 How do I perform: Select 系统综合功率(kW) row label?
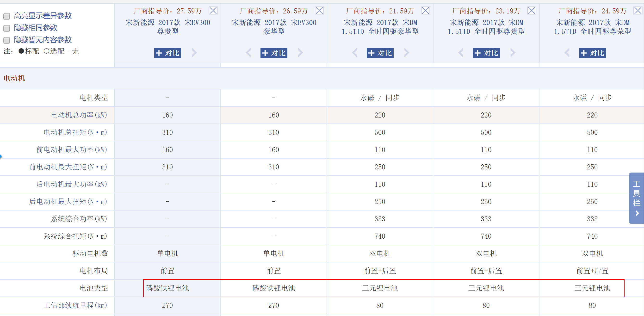[x=79, y=219]
